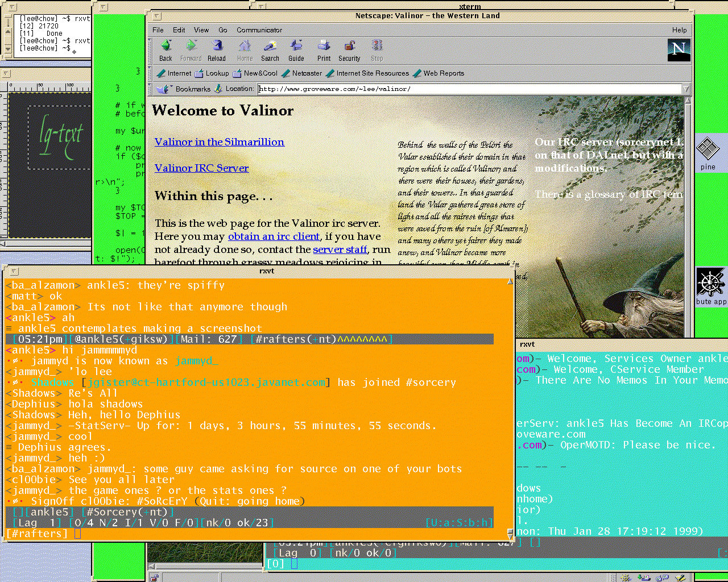Open the Lookup personal toolbar folder
Viewport: 728px width, 582px height.
point(212,73)
